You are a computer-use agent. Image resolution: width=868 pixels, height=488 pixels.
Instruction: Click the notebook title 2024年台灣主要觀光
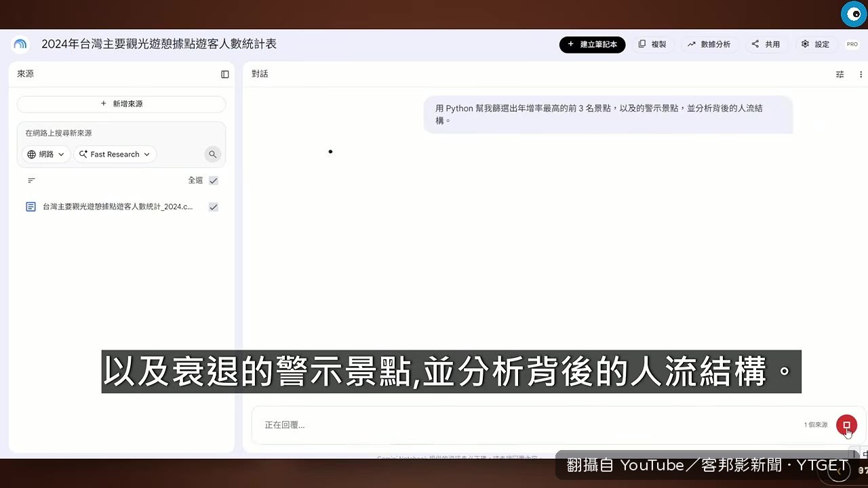coord(159,44)
